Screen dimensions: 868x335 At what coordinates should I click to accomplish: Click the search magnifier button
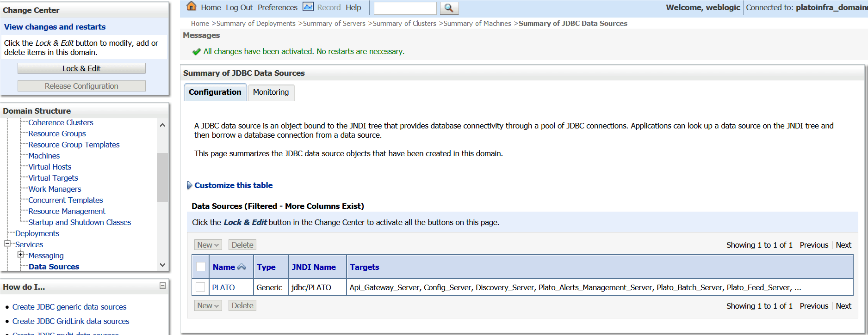point(448,8)
